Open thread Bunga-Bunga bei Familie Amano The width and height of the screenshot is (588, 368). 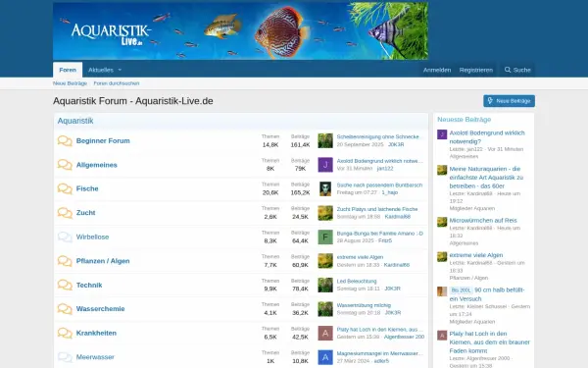380,234
